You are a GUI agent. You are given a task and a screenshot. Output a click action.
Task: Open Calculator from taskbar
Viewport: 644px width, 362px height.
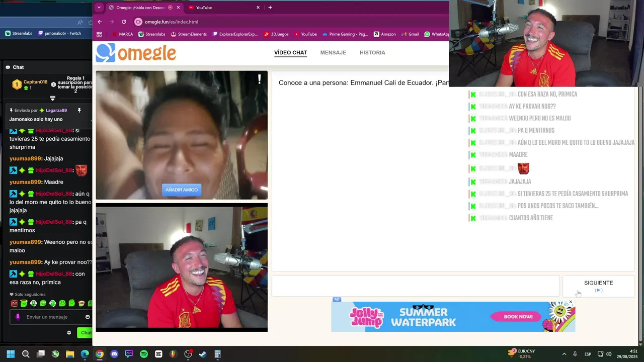[x=218, y=354]
